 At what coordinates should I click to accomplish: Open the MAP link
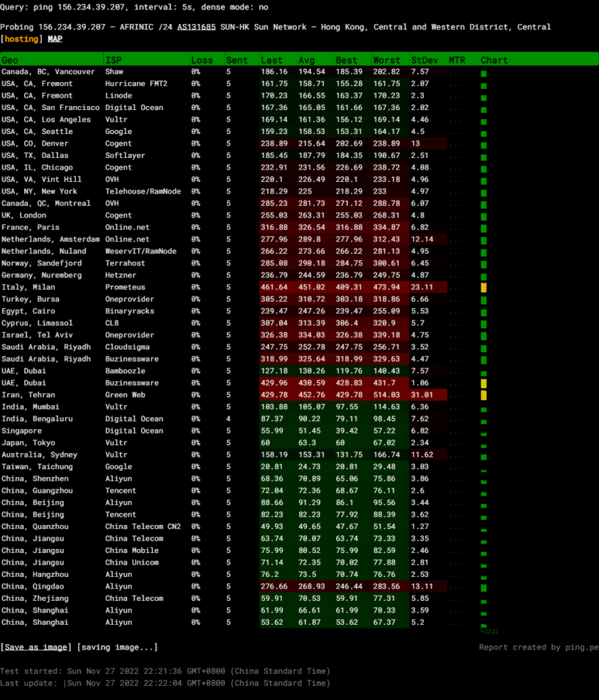coord(55,39)
